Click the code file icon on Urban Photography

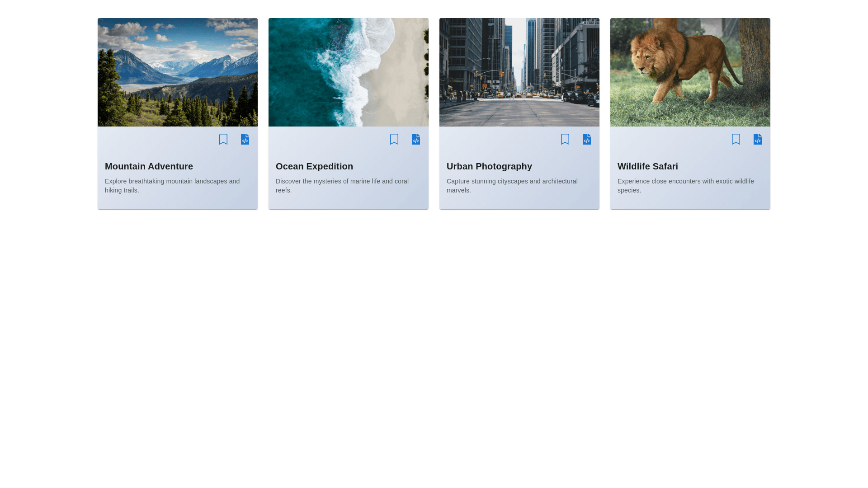coord(587,139)
